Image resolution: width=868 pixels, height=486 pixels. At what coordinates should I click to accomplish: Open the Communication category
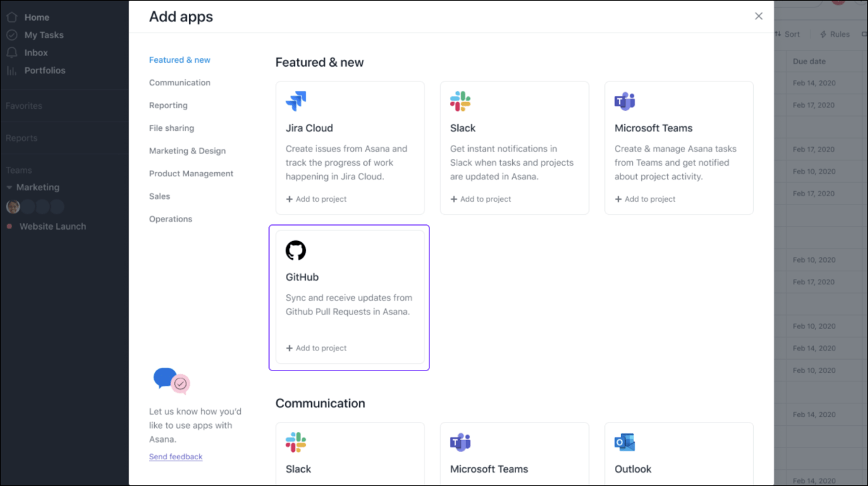[180, 83]
